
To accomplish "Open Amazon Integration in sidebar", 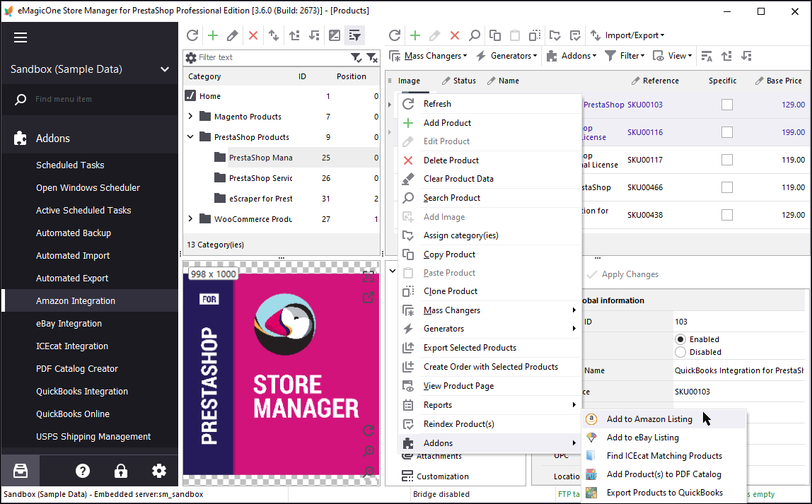I will (x=90, y=300).
